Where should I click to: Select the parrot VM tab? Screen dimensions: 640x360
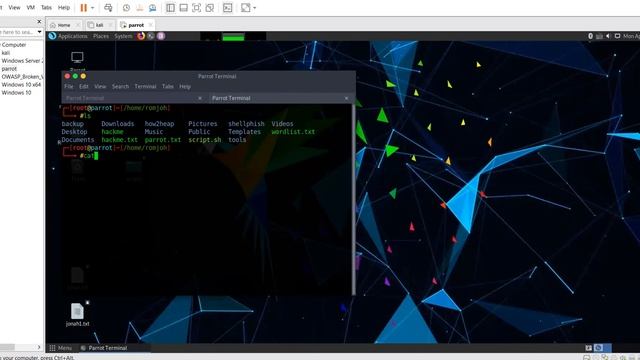point(136,25)
